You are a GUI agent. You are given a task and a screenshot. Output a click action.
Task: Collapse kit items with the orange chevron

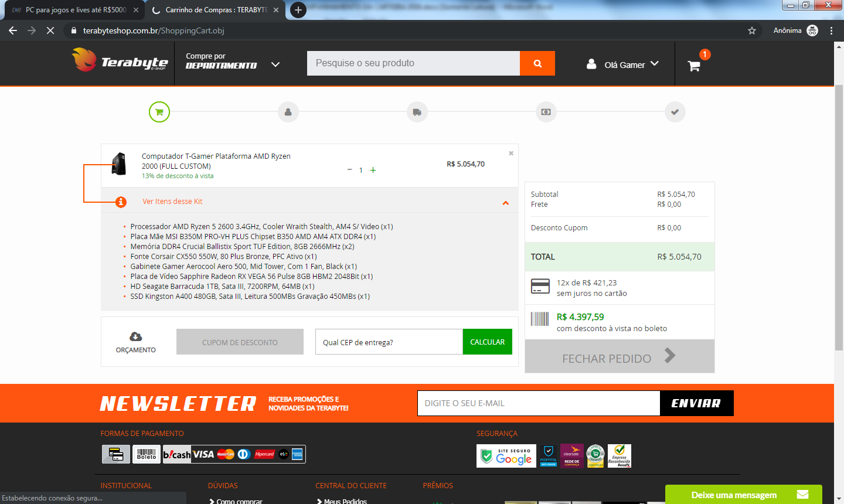coord(506,203)
